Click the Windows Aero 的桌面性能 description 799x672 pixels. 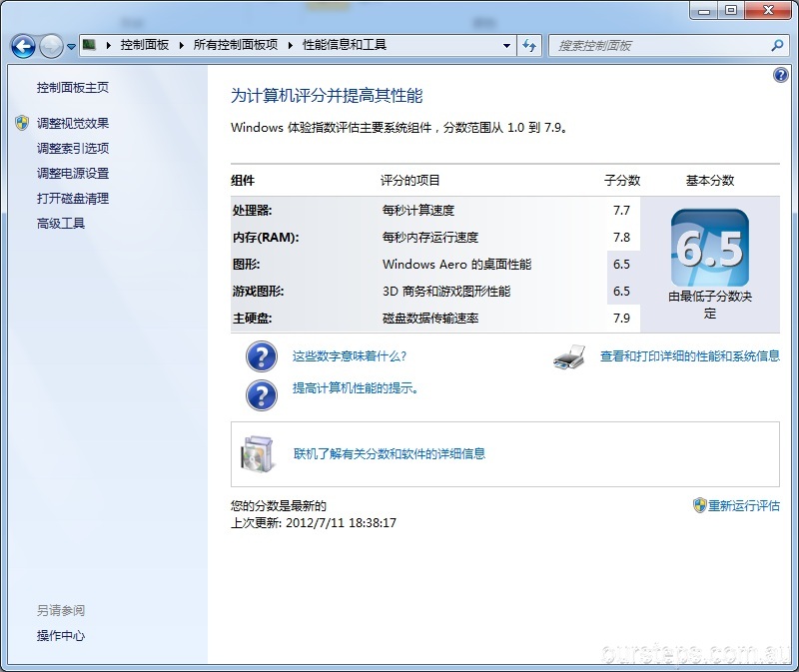pos(457,264)
